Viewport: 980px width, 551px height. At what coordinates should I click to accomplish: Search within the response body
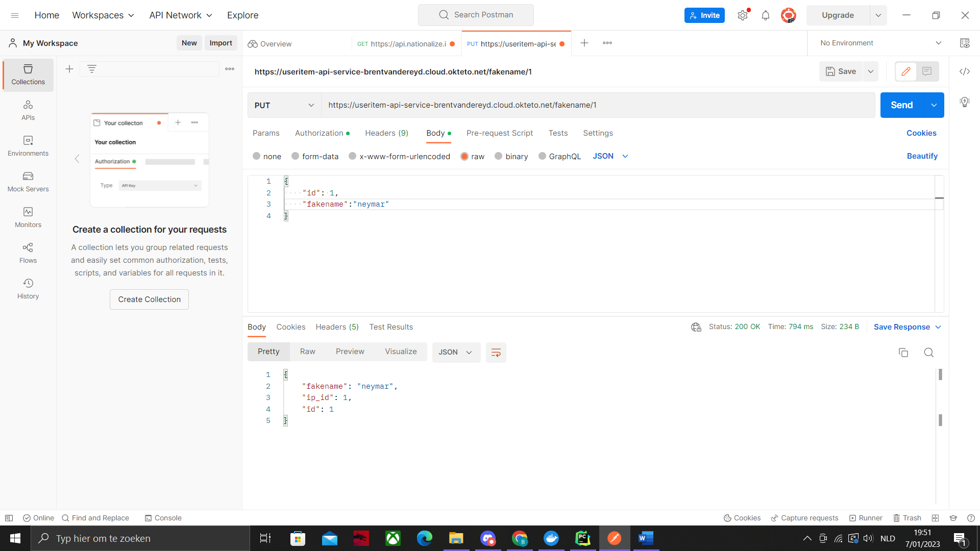click(928, 353)
